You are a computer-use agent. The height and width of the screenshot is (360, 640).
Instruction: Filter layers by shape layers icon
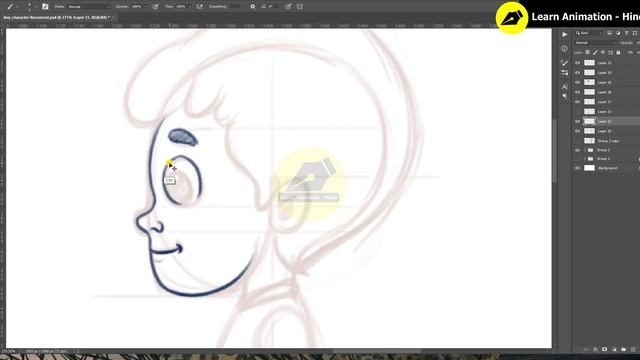click(x=635, y=33)
